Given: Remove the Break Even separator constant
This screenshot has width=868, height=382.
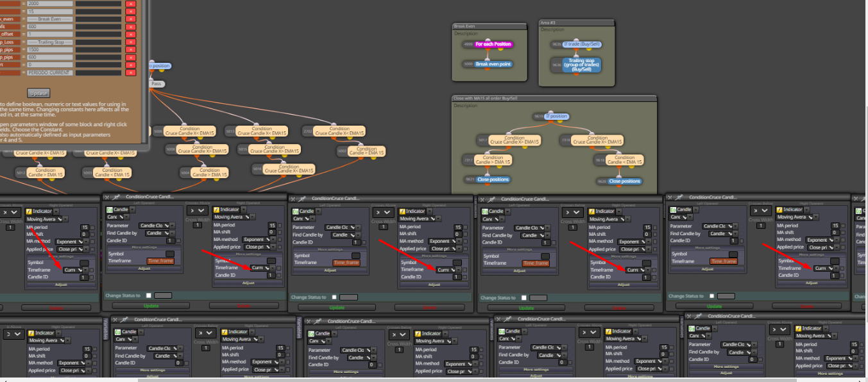Looking at the screenshot, I should [131, 19].
